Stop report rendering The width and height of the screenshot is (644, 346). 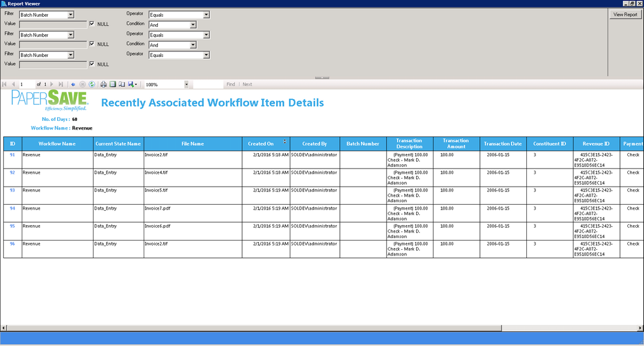pos(82,84)
